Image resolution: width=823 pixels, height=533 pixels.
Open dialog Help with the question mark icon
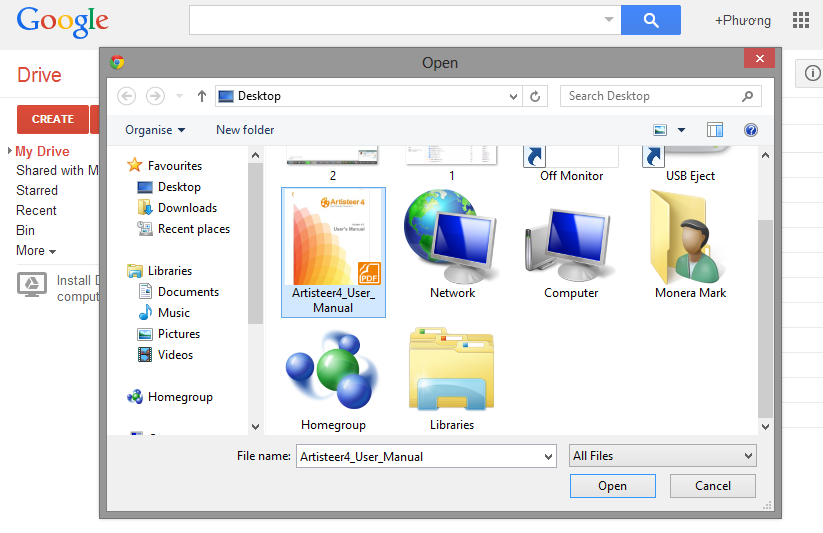coord(751,130)
